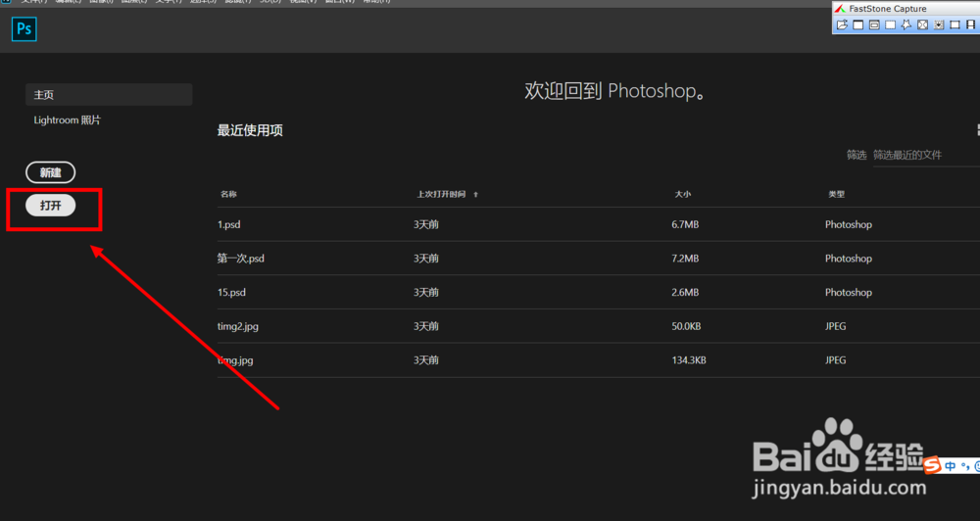Capture rectangular region with FastStone

pos(890,25)
